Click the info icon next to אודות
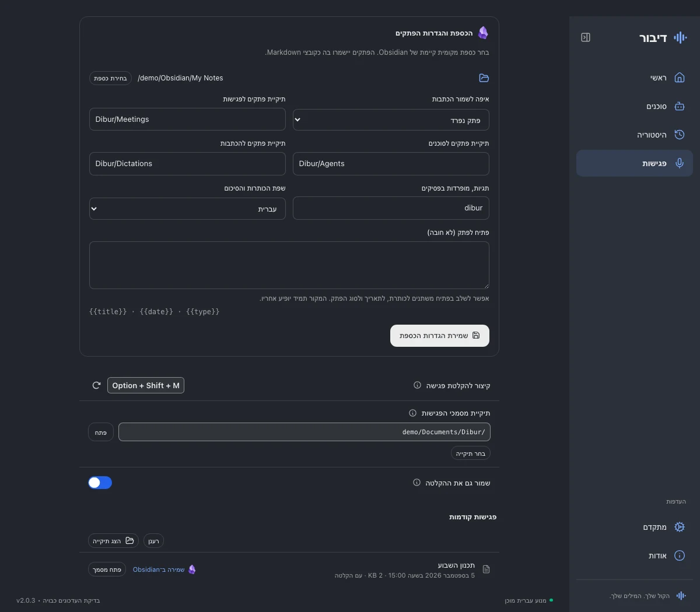The image size is (700, 612). click(680, 555)
